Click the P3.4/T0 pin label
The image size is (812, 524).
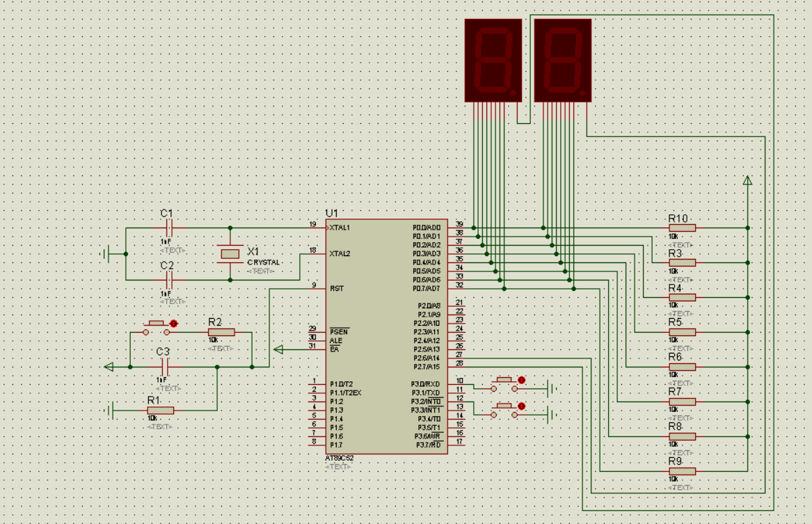click(429, 419)
